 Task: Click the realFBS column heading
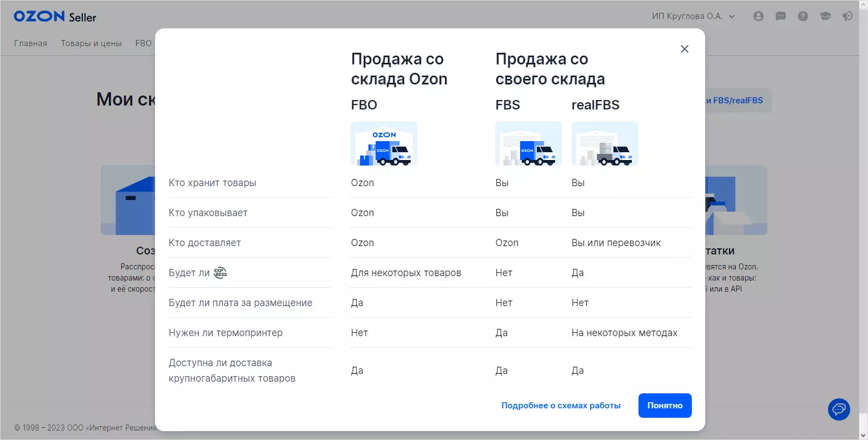595,105
